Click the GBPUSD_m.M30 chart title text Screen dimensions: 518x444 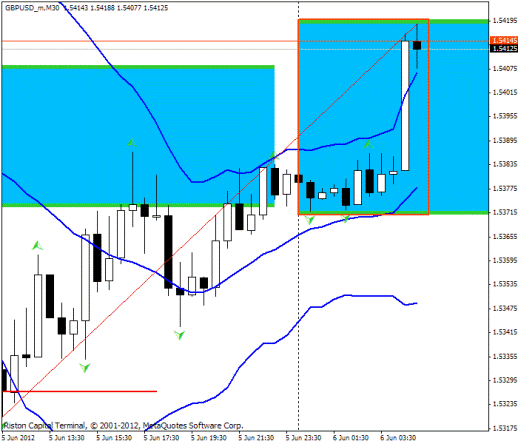tap(32, 8)
